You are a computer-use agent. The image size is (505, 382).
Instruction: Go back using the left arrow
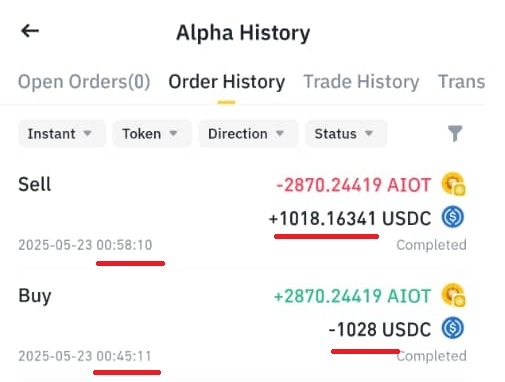(x=30, y=31)
